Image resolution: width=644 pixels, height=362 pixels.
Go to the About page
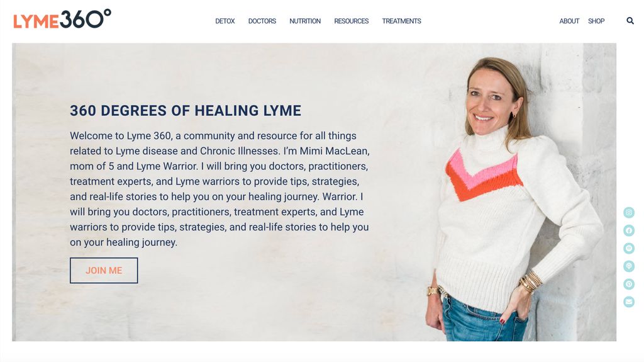(569, 21)
